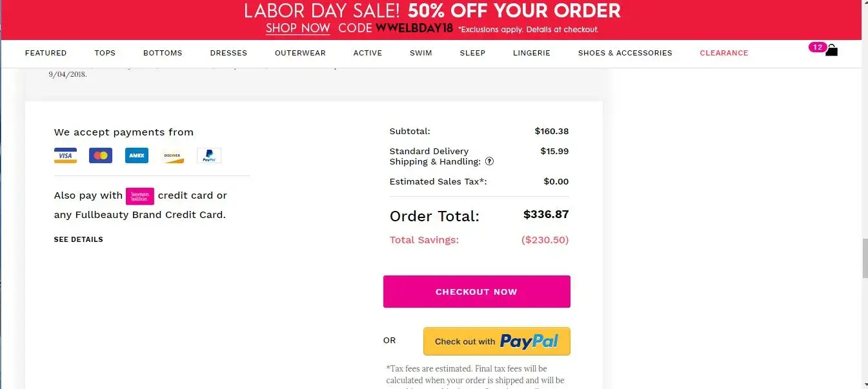The height and width of the screenshot is (389, 868).
Task: Click the shipping & handling help icon
Action: pos(489,162)
